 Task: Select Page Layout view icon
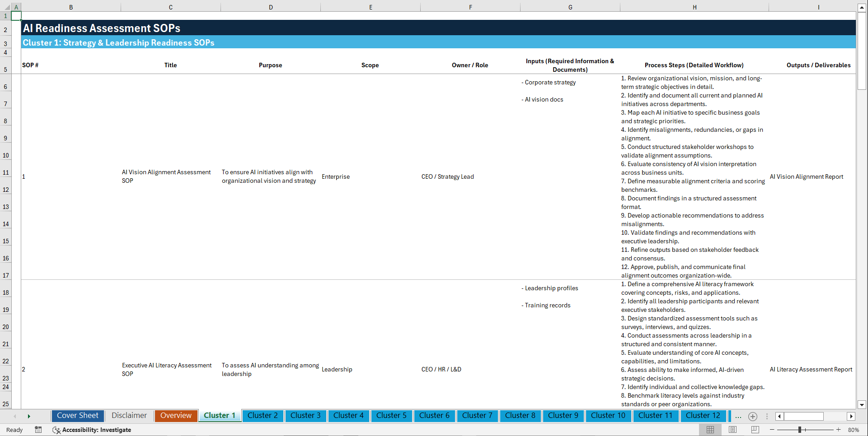click(x=732, y=430)
